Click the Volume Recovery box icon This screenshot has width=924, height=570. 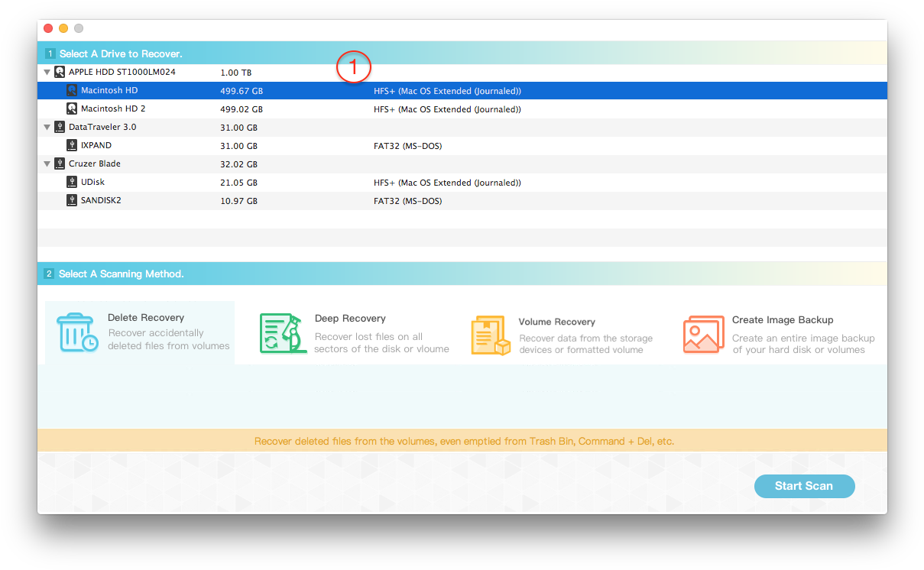pyautogui.click(x=490, y=336)
